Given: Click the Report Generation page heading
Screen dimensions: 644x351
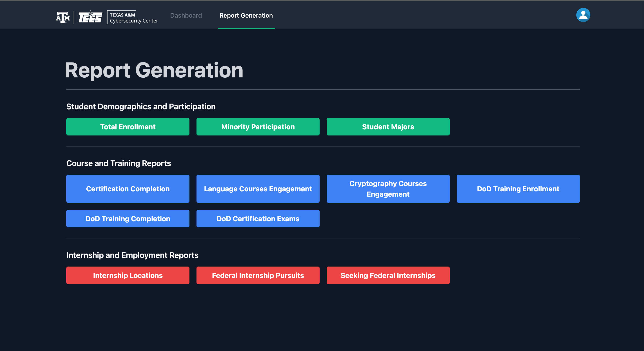Looking at the screenshot, I should point(154,71).
